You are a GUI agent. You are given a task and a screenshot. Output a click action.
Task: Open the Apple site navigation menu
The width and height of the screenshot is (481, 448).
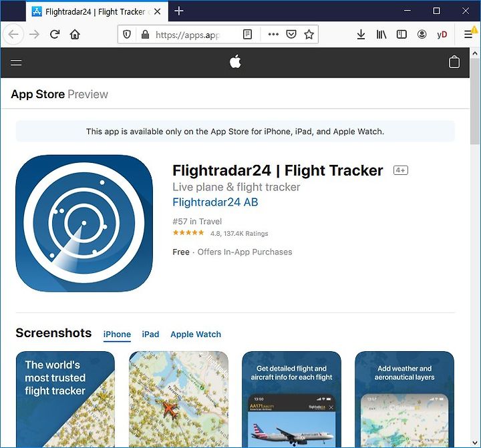(x=16, y=63)
